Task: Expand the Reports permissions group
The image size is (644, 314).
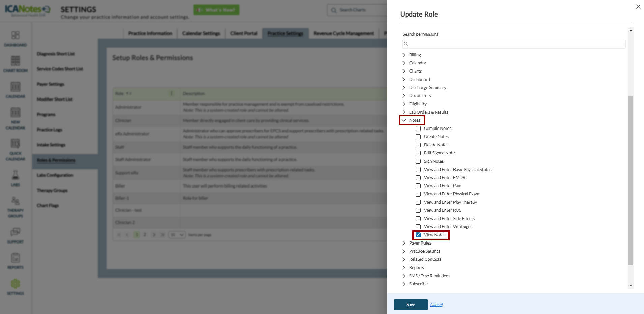Action: (404, 268)
